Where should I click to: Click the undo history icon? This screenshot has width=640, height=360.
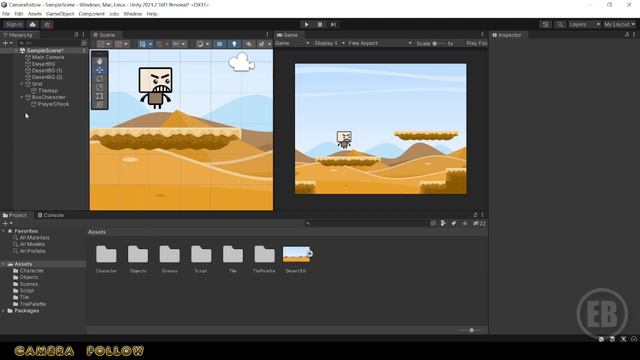point(545,24)
